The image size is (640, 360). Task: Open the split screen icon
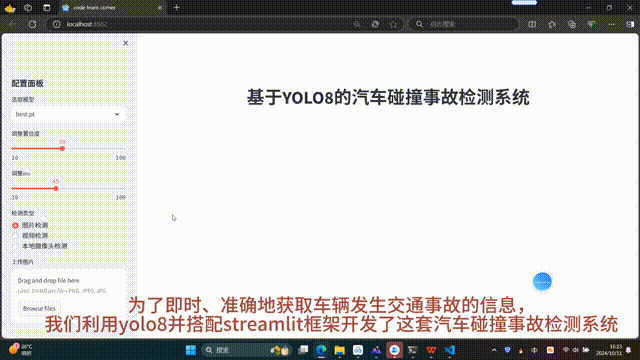[532, 24]
